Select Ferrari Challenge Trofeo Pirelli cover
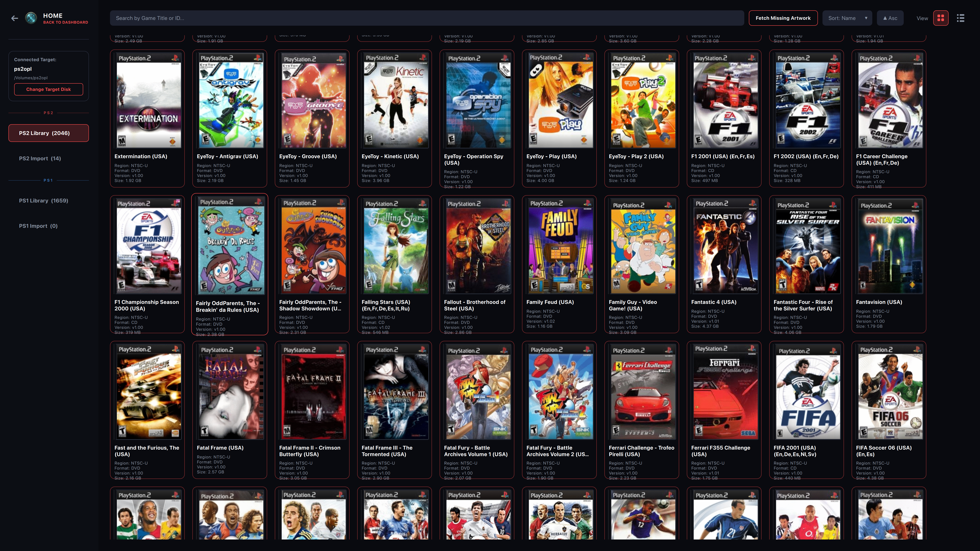980x551 pixels. [643, 392]
